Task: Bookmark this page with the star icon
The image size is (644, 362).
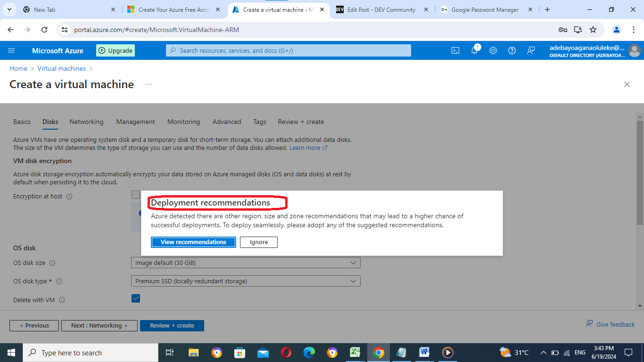Action: [593, 30]
